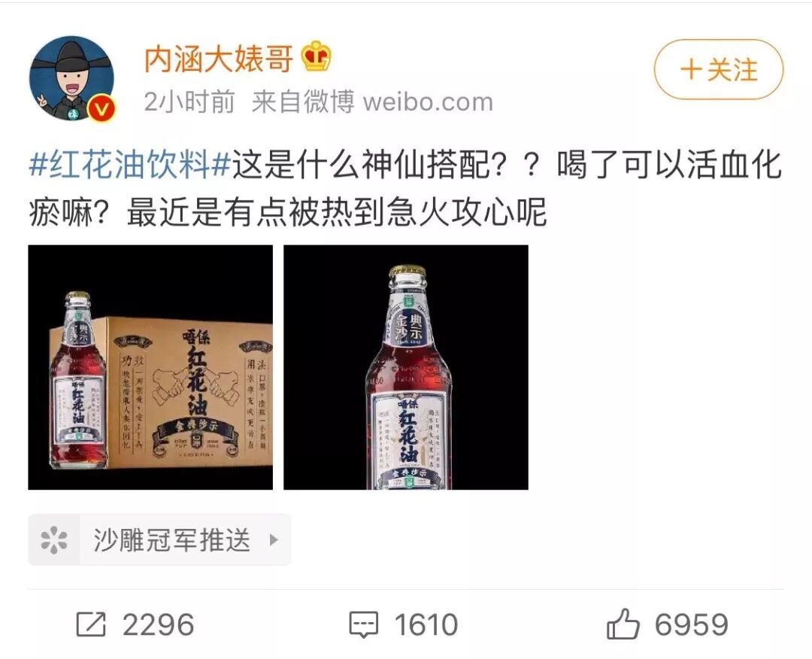View the bottle with cardboard box photo
812x659 pixels.
point(150,367)
